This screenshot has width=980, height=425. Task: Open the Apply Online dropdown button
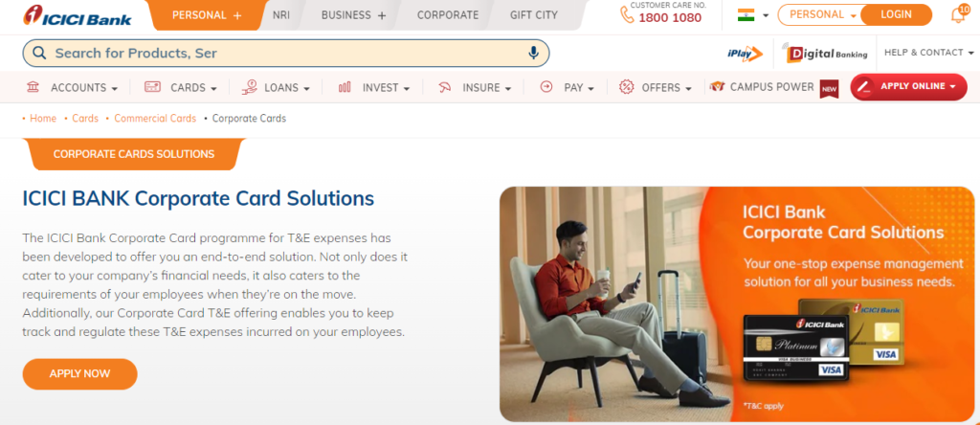tap(909, 87)
